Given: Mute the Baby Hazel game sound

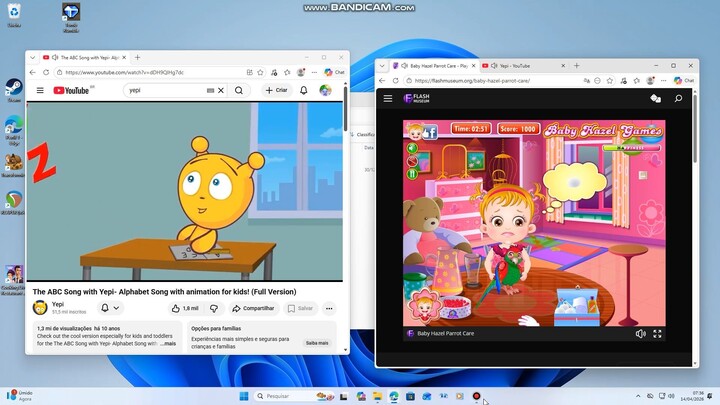Looking at the screenshot, I should point(640,334).
